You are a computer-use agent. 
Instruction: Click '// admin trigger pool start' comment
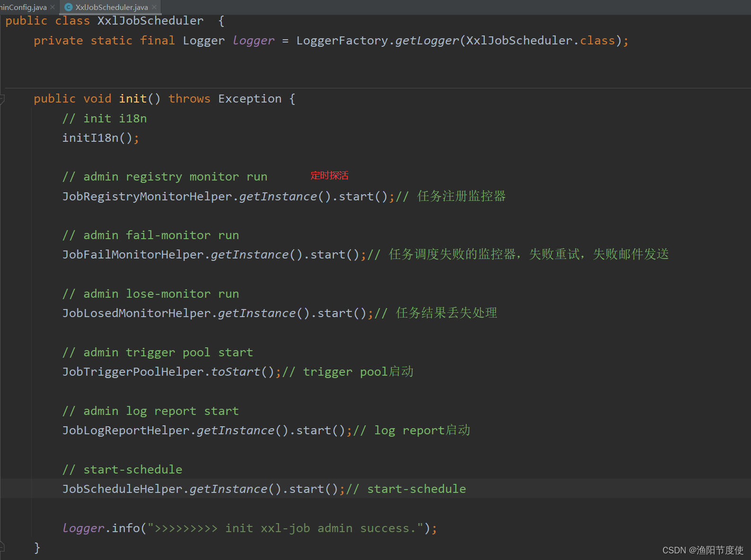point(158,353)
